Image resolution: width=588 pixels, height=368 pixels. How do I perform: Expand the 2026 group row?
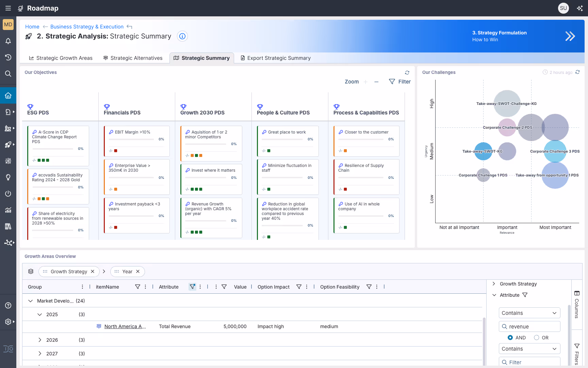(40, 340)
